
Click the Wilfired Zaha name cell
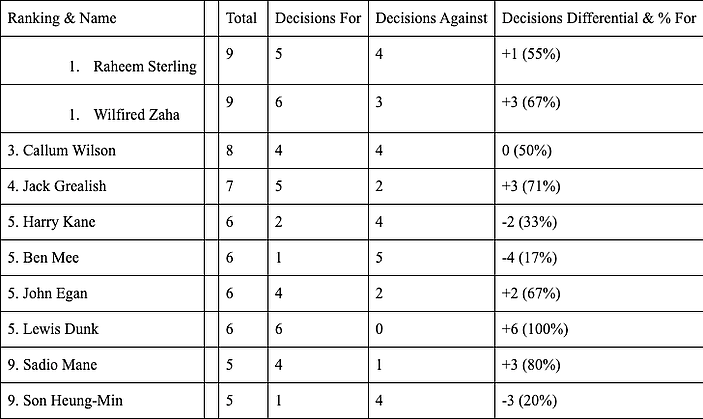[102, 108]
